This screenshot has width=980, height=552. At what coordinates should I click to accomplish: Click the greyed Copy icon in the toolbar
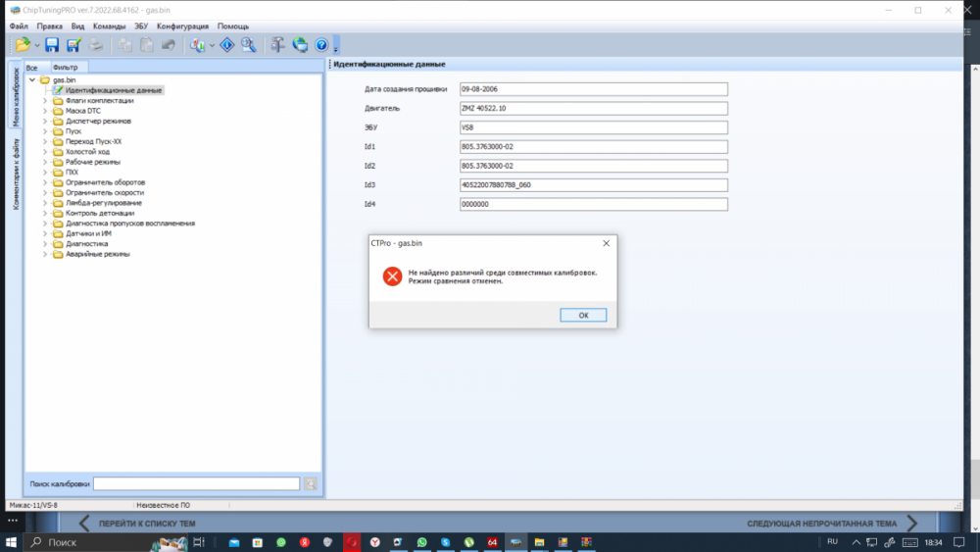coord(125,45)
